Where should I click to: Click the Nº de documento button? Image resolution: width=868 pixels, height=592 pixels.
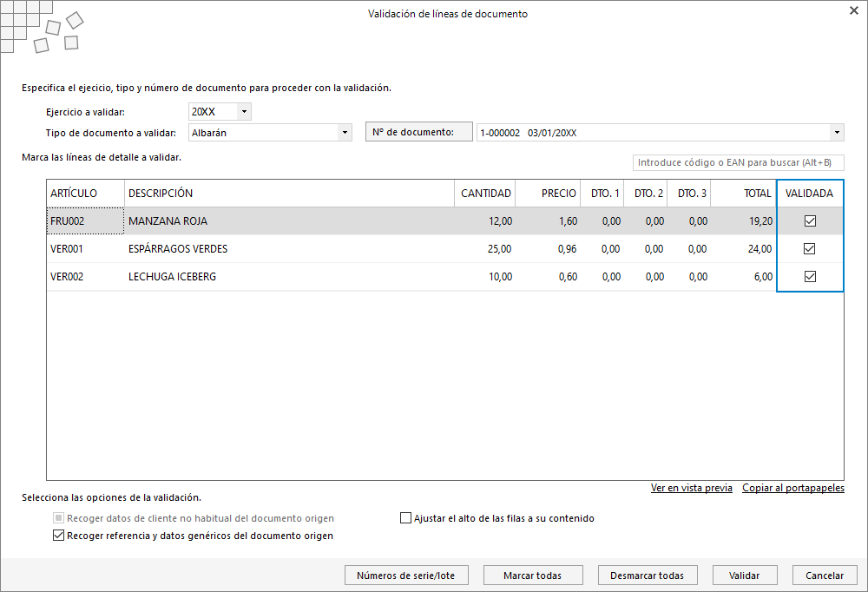[x=419, y=132]
